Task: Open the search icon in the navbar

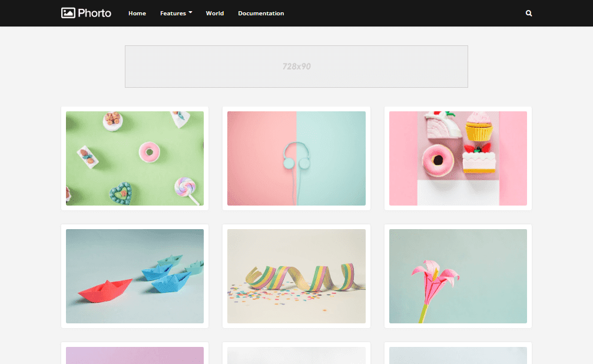Action: point(529,13)
